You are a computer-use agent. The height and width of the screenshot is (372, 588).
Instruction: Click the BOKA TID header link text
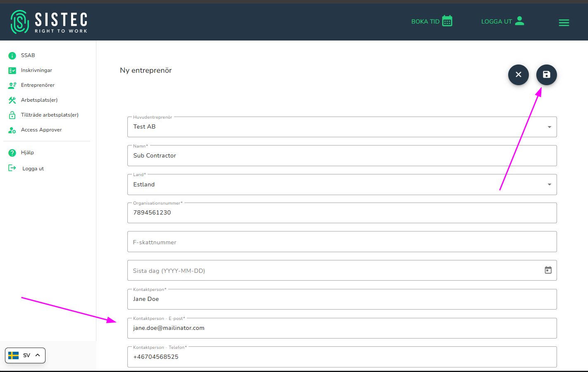click(x=425, y=21)
